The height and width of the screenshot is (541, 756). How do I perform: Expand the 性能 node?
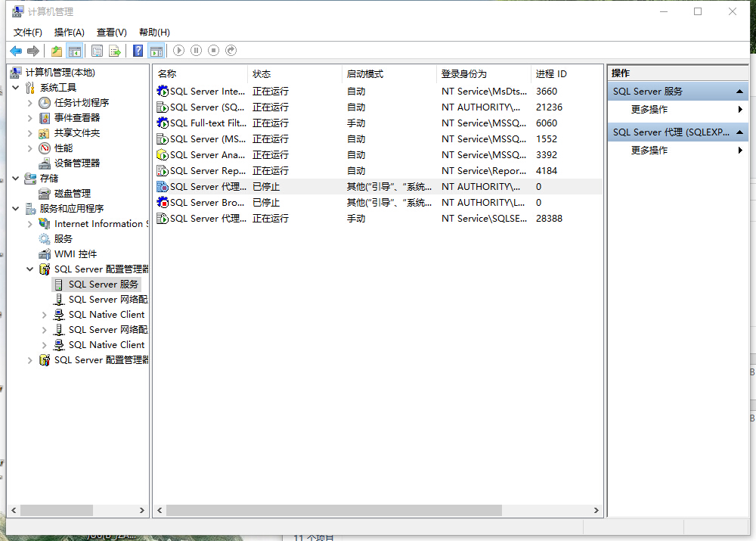point(30,148)
